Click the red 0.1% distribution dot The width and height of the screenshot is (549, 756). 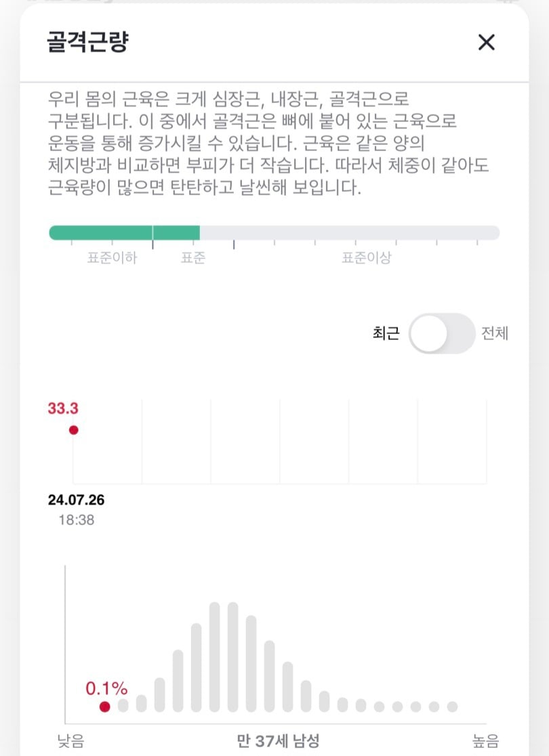click(104, 707)
